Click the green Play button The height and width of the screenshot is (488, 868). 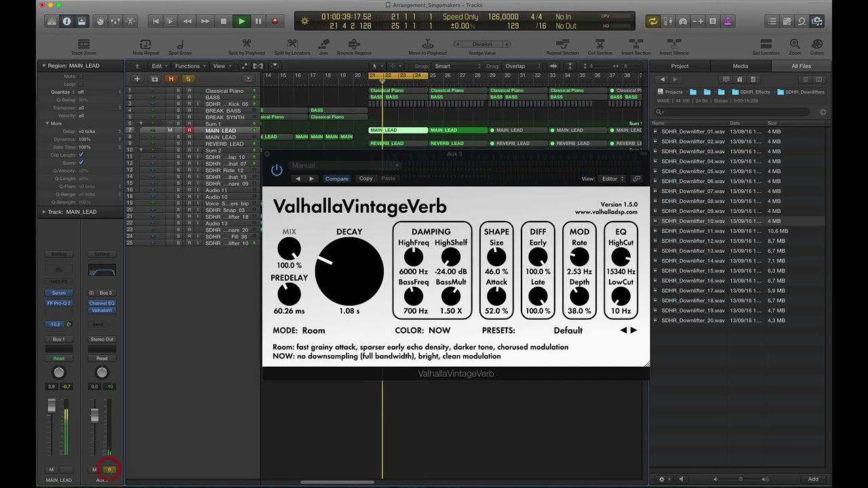241,21
